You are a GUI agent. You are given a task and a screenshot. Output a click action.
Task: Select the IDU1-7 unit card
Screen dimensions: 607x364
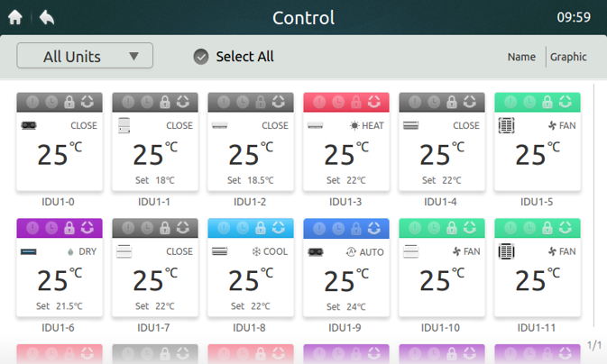[155, 275]
